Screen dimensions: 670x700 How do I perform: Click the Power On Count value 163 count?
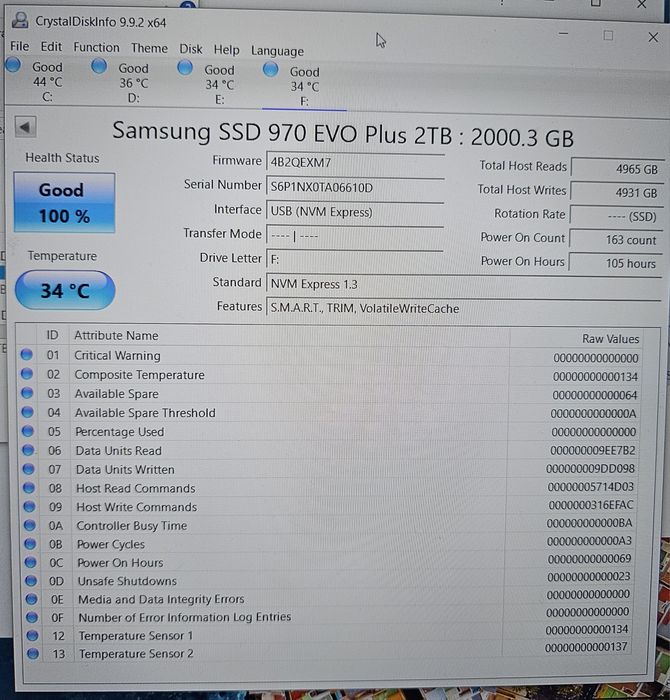tap(616, 240)
